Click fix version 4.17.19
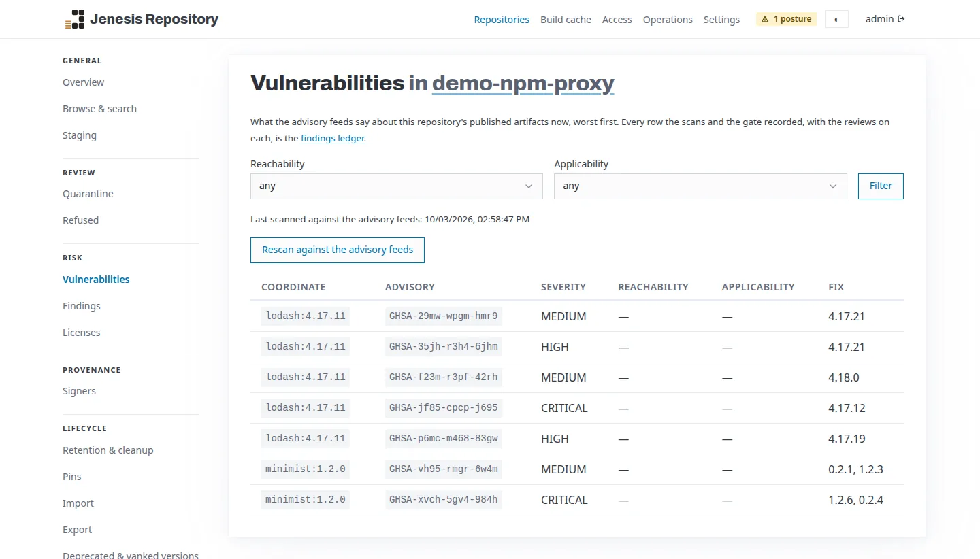 (x=847, y=439)
